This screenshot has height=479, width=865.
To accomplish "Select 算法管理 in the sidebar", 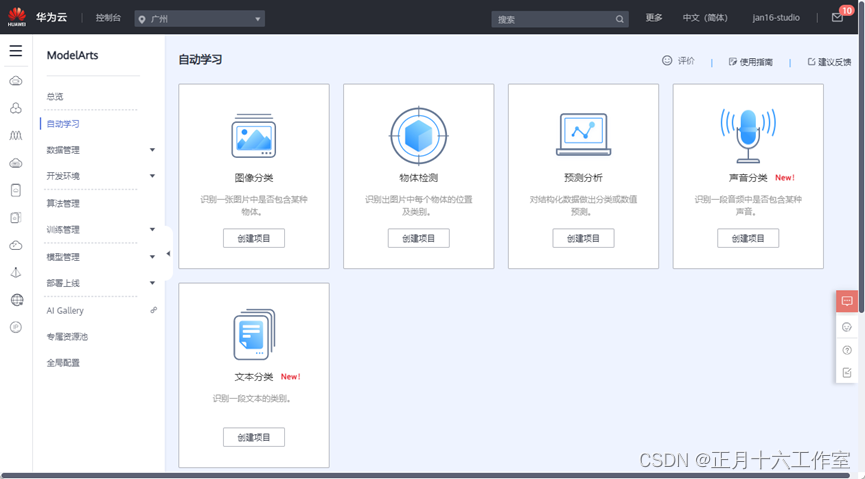I will pos(63,204).
